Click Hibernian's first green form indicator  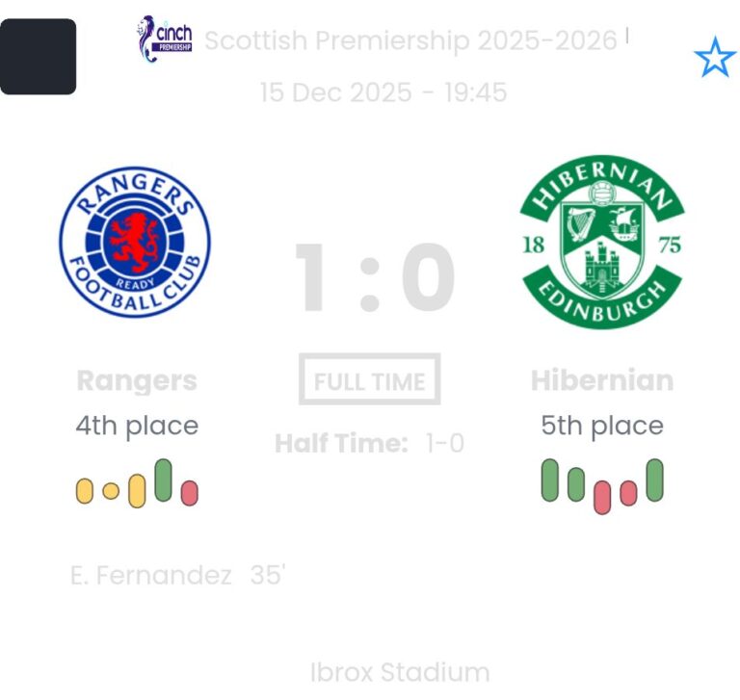[x=550, y=480]
